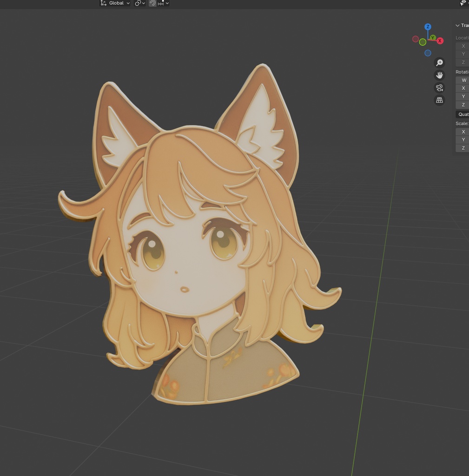The height and width of the screenshot is (476, 469).
Task: Click the Location Z field
Action: [x=462, y=62]
